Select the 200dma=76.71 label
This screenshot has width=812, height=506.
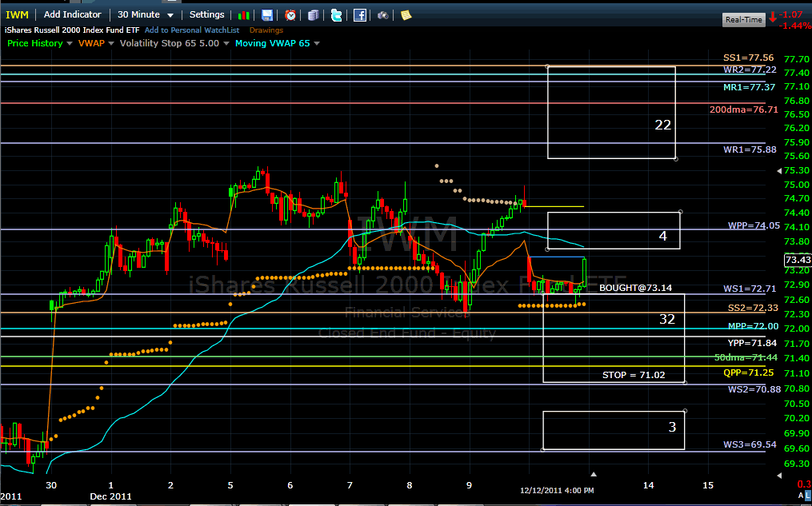(744, 110)
